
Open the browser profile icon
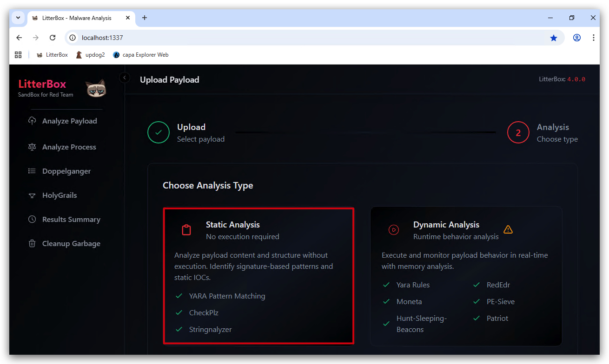(577, 38)
